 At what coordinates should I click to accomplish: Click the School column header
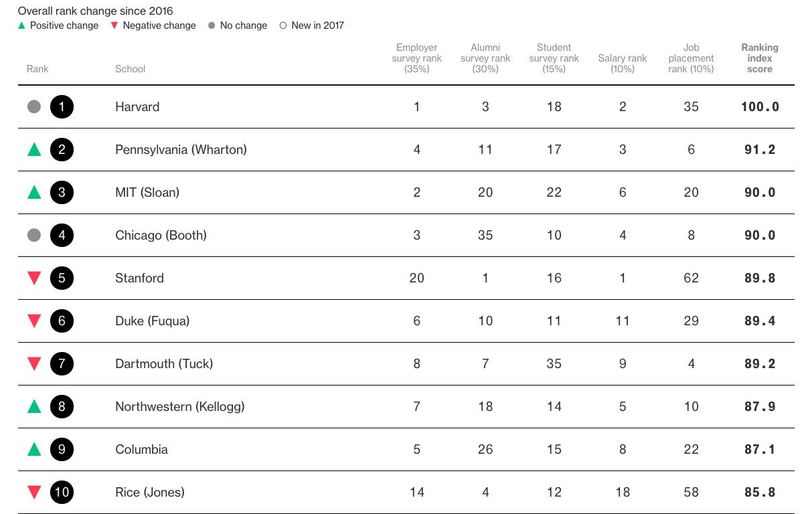tap(130, 69)
